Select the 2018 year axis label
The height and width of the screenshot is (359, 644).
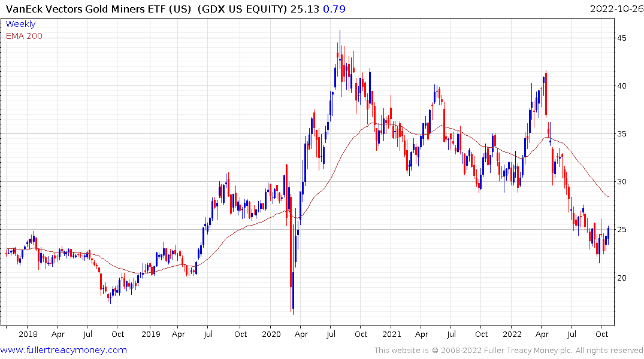coord(28,334)
